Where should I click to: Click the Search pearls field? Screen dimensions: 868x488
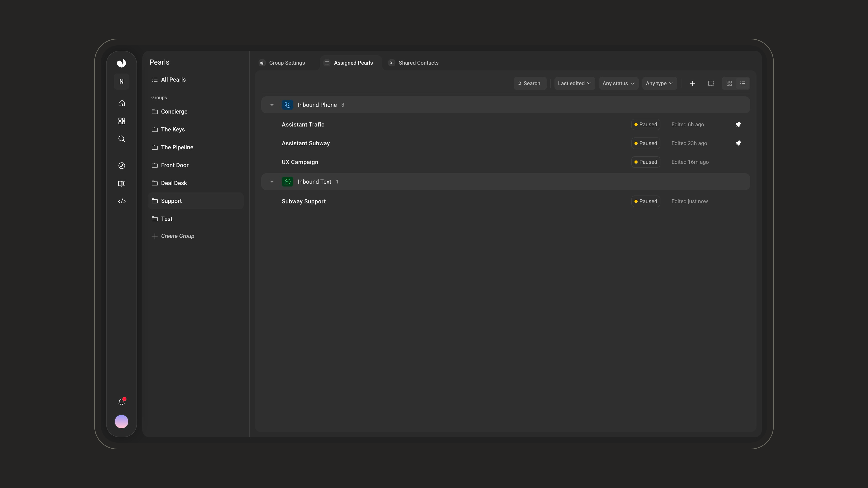point(530,84)
